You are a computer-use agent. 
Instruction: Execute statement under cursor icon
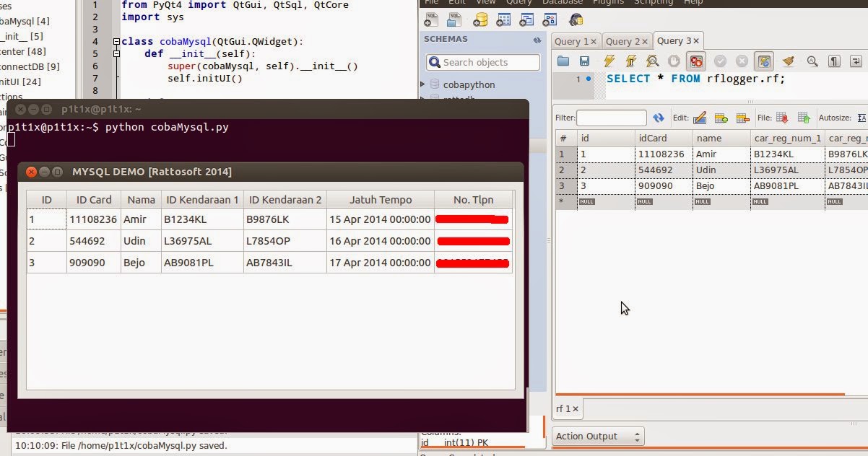(631, 61)
